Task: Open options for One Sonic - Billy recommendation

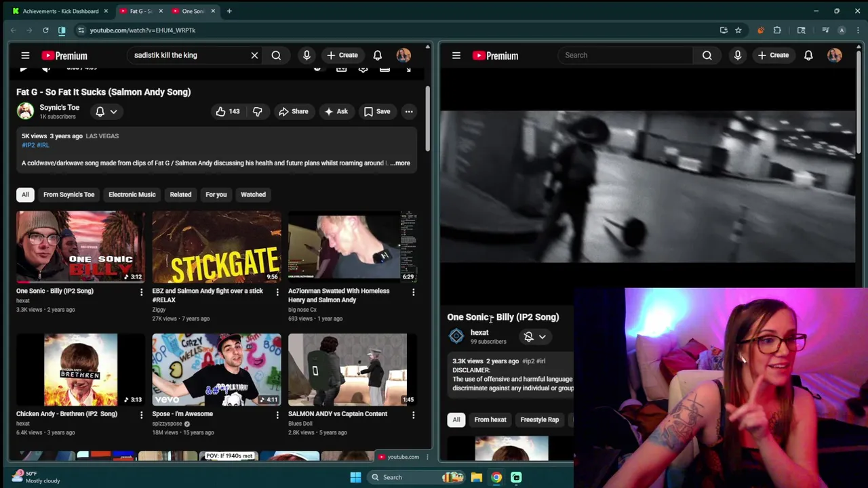Action: 141,292
